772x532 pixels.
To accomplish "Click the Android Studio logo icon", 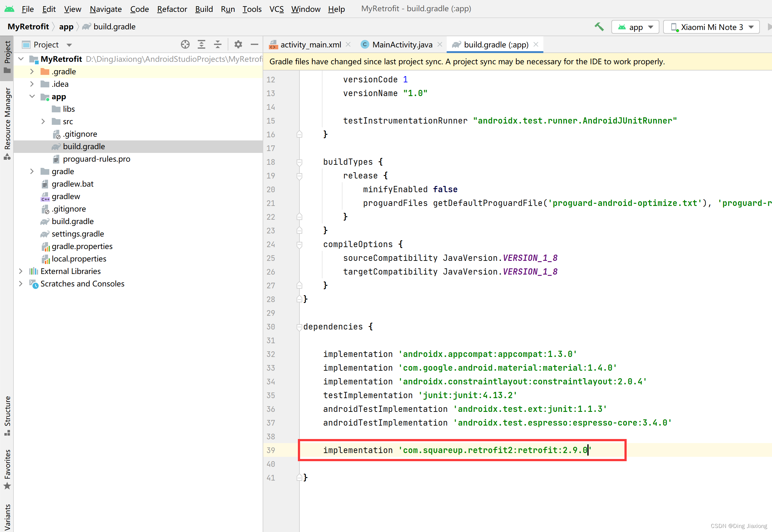I will click(9, 9).
